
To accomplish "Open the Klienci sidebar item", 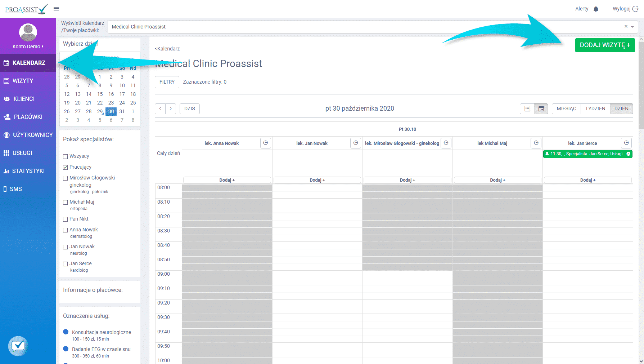I will [28, 99].
